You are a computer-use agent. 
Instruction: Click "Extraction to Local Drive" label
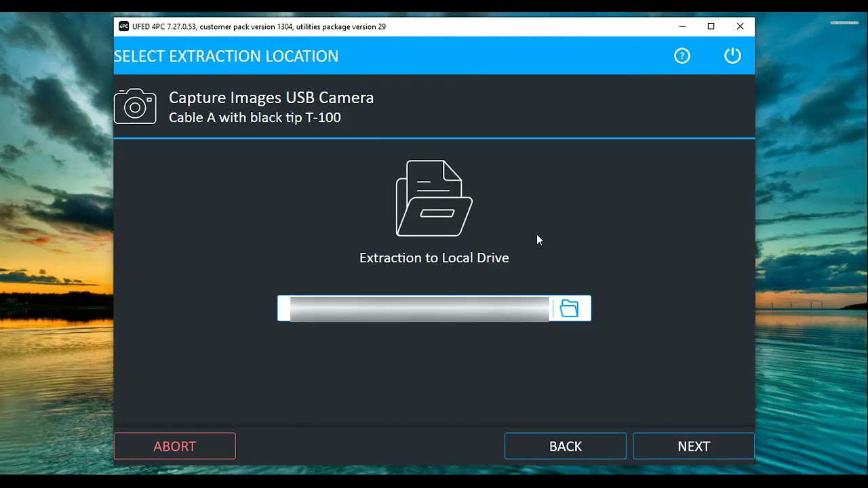tap(434, 258)
